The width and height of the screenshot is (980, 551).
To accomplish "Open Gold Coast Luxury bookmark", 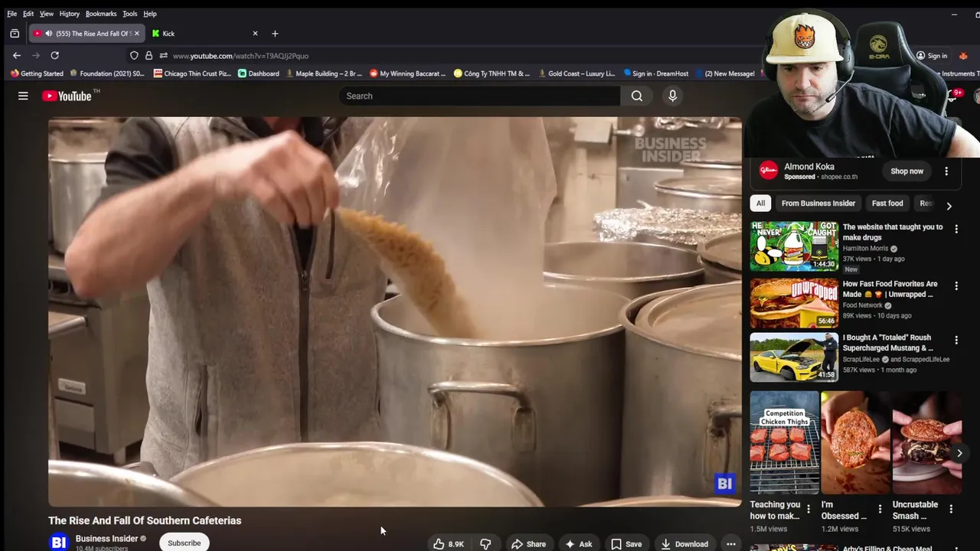I will (x=577, y=73).
